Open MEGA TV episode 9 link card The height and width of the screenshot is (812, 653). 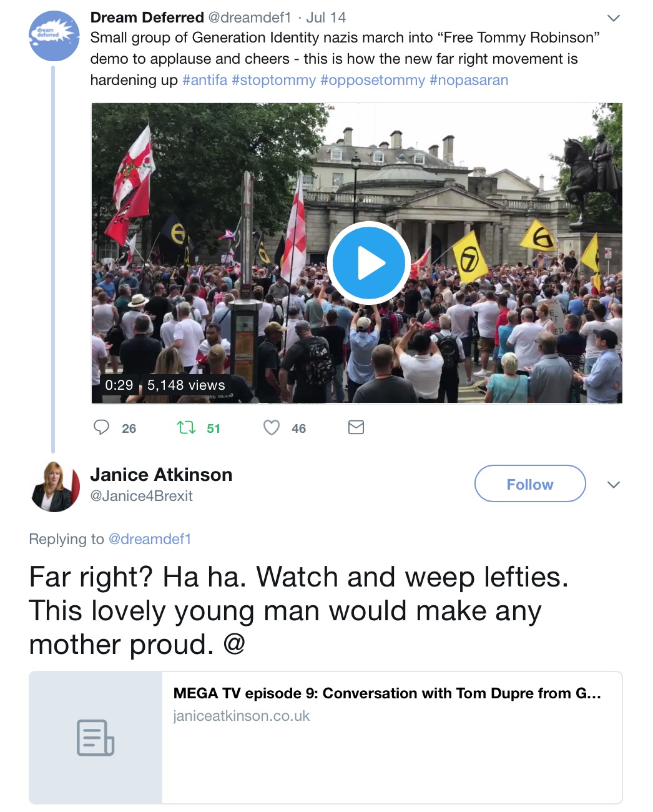click(x=326, y=738)
